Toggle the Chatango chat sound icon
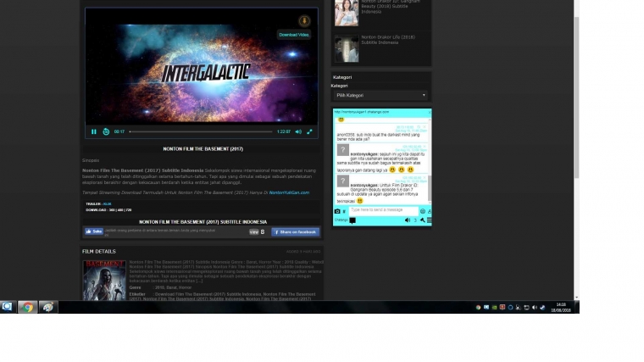 (x=408, y=220)
